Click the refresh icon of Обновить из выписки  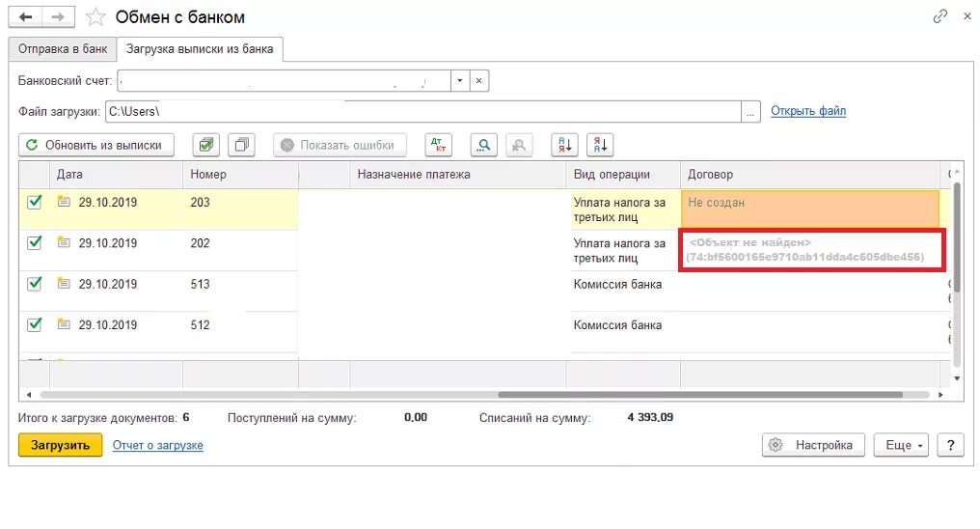click(x=31, y=145)
